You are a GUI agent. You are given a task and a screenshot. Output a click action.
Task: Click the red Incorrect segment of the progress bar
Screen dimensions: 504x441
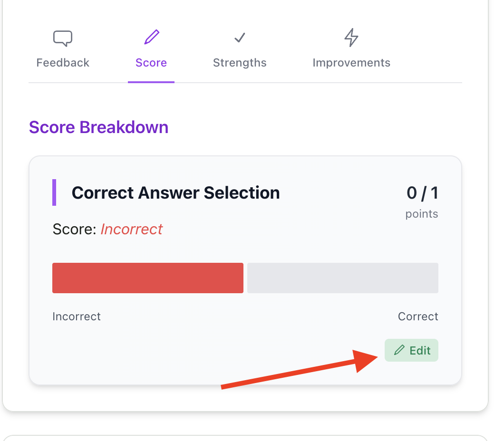(147, 278)
